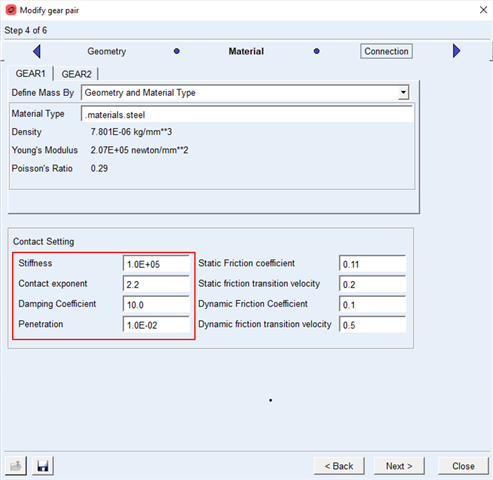Go to the Geometry step
This screenshot has width=493, height=480.
point(107,51)
